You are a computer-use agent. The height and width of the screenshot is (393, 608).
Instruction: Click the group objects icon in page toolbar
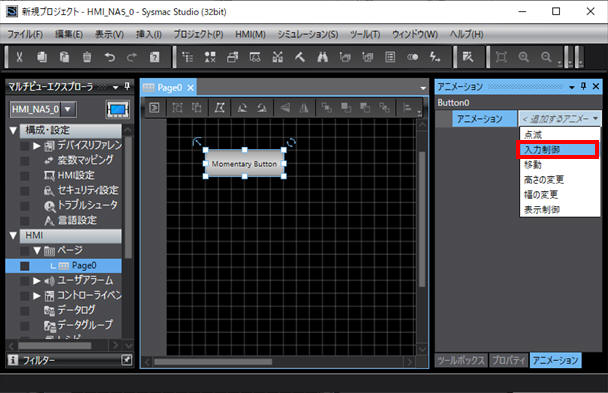point(177,107)
